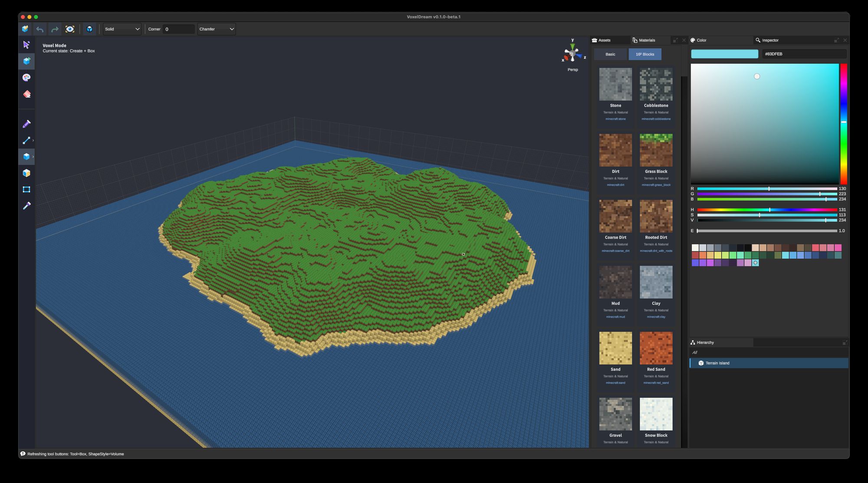Pick the eyedropper color picker tool
This screenshot has width=868, height=483.
[26, 206]
